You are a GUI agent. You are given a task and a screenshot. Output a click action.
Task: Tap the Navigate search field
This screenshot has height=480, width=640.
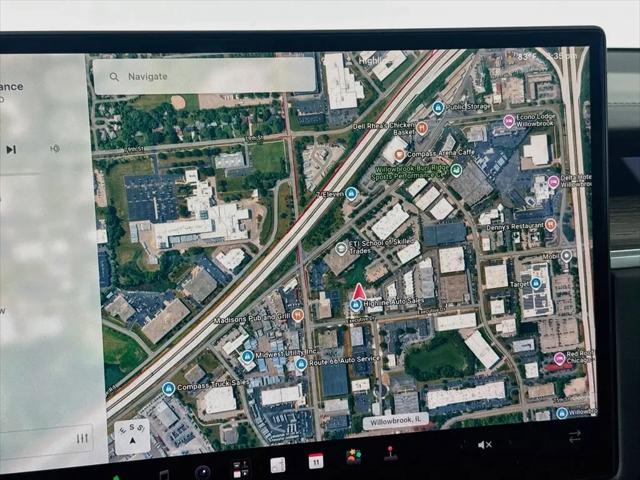204,76
